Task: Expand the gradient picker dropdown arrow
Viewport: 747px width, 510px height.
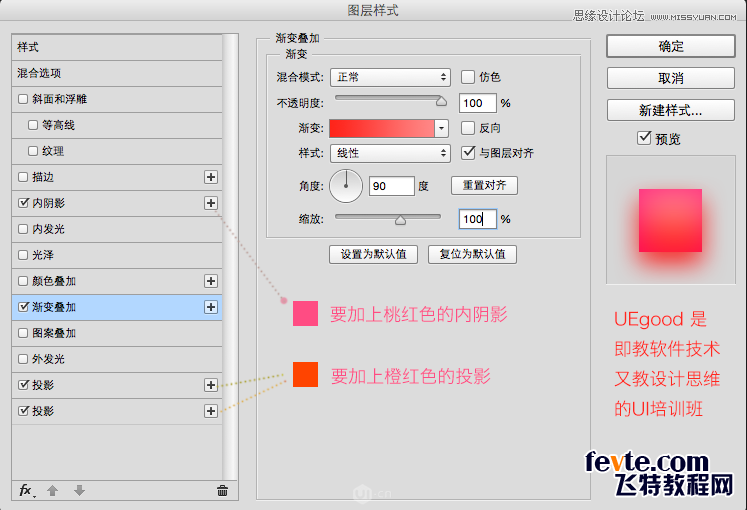Action: (441, 128)
